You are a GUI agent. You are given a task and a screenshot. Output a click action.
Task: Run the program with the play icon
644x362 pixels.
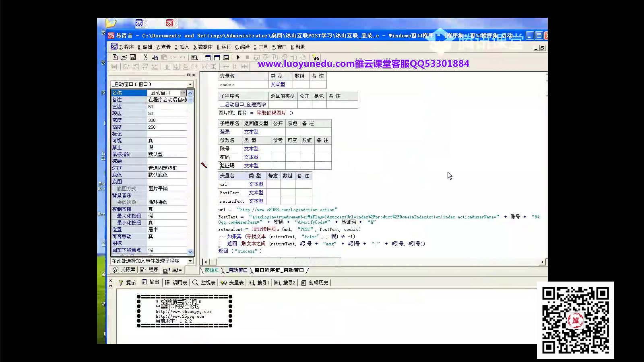(x=238, y=57)
